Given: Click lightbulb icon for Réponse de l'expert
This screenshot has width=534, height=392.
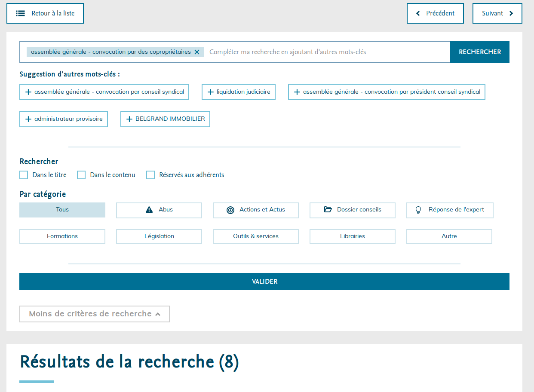Looking at the screenshot, I should tap(418, 210).
